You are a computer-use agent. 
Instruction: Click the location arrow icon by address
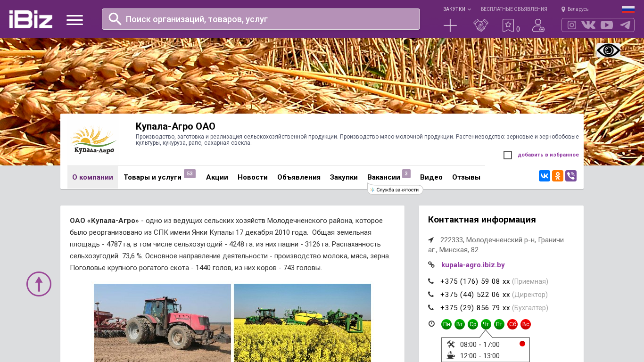point(431,240)
